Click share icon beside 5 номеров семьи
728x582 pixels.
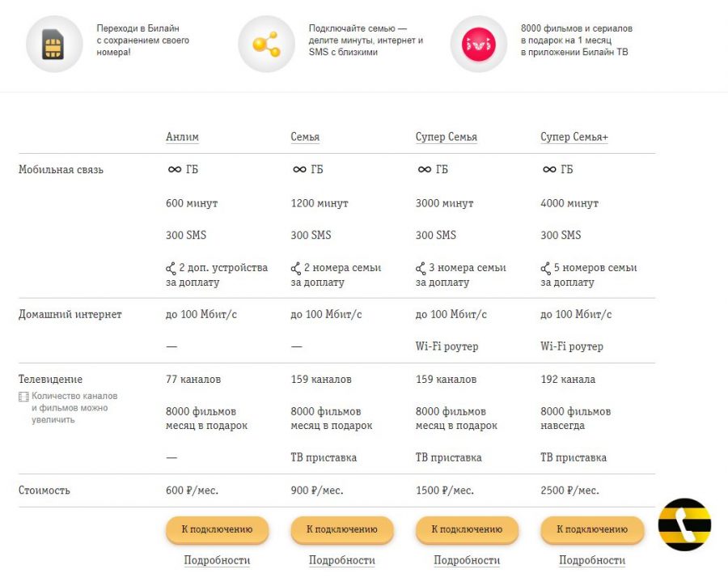pyautogui.click(x=545, y=269)
